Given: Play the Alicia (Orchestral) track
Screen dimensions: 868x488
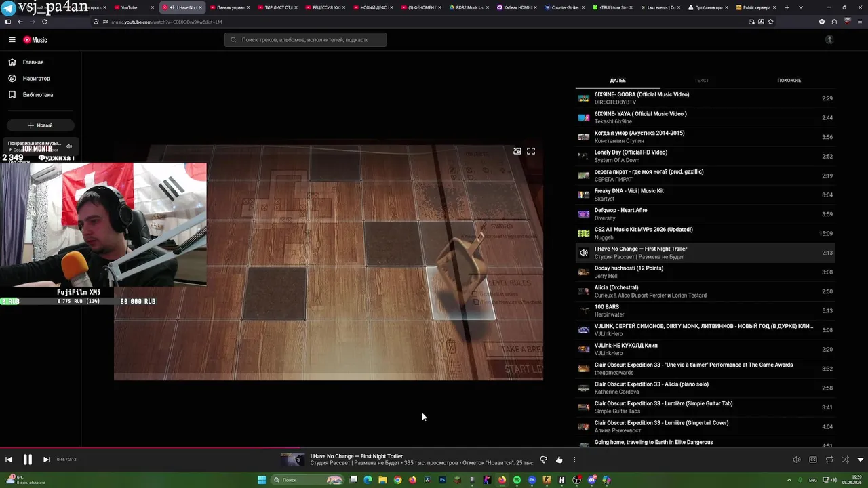Looking at the screenshot, I should click(705, 291).
